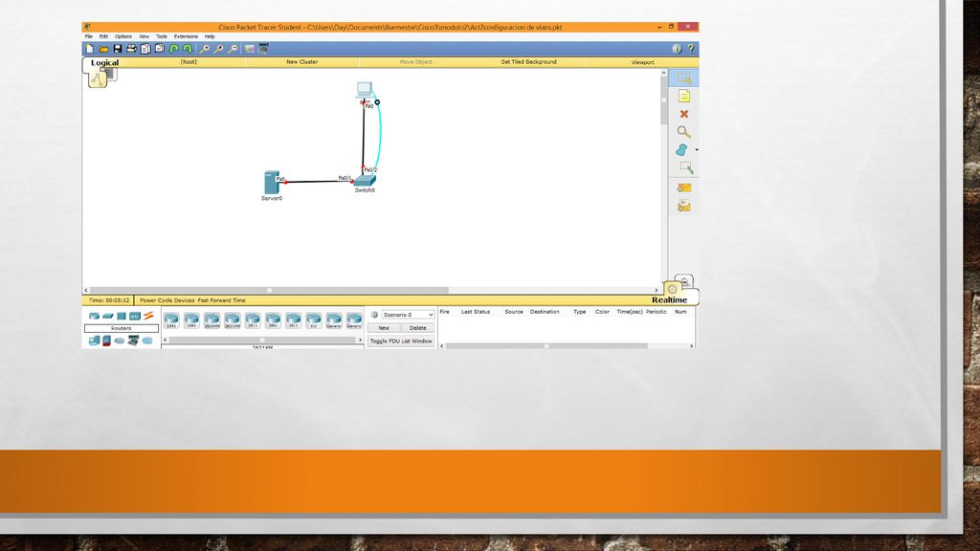Create a new scenario with New button
Image resolution: width=980 pixels, height=551 pixels.
tap(384, 328)
